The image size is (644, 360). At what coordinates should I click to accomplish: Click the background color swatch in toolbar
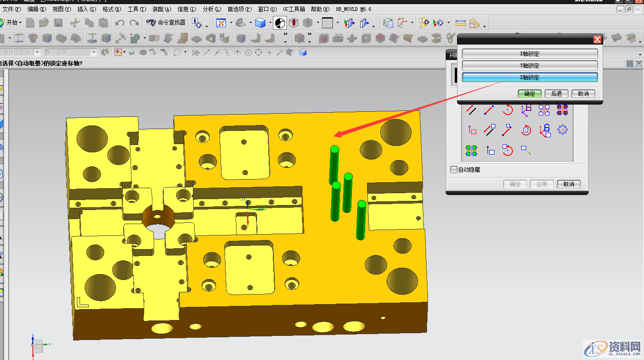[x=327, y=22]
